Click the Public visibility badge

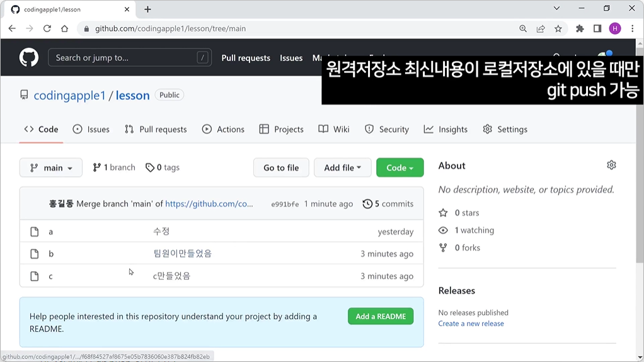[x=170, y=95]
